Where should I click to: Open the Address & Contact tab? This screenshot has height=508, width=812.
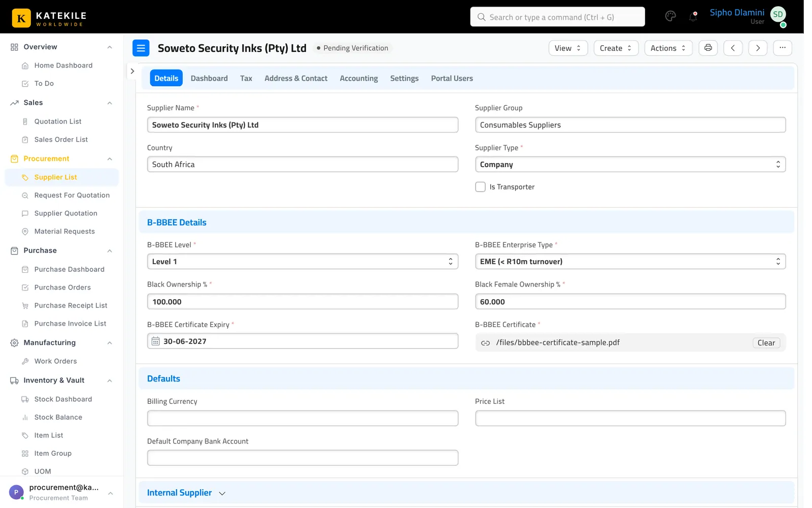coord(296,78)
